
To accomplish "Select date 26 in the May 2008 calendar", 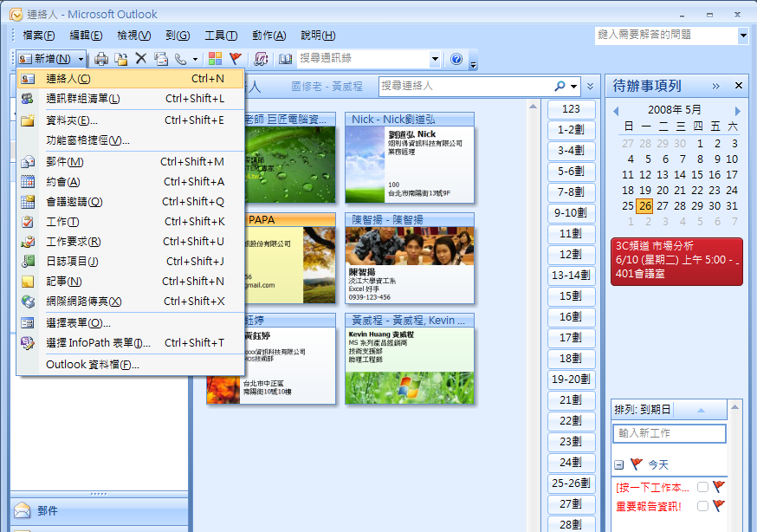I will coord(645,206).
